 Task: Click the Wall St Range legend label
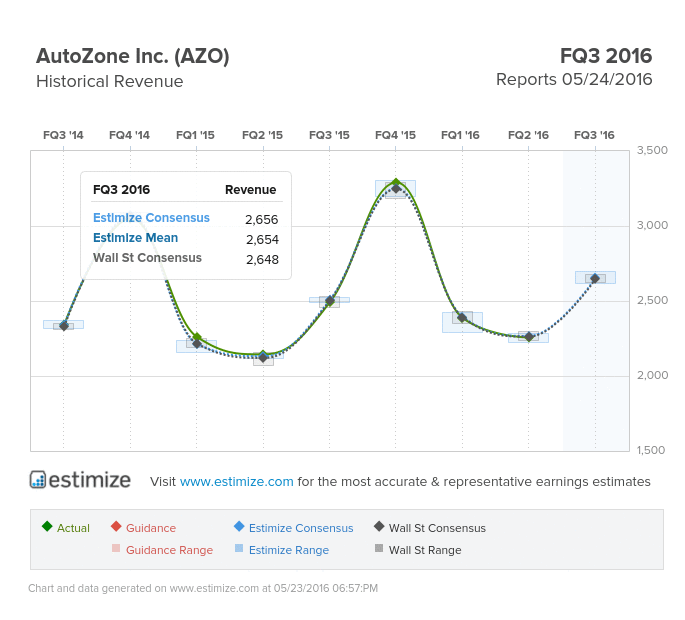(425, 550)
